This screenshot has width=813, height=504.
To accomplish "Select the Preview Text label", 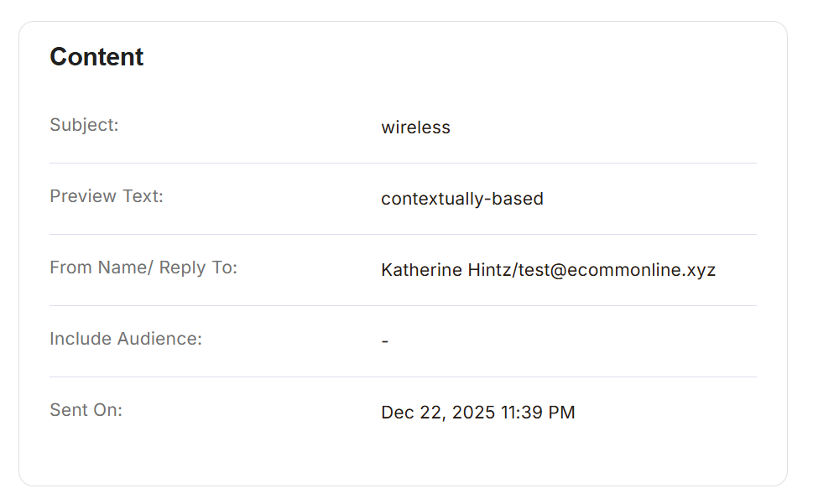I will [107, 196].
